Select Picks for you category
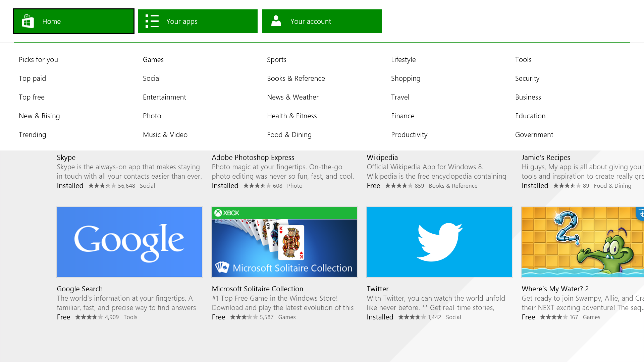The height and width of the screenshot is (362, 644). pyautogui.click(x=38, y=60)
